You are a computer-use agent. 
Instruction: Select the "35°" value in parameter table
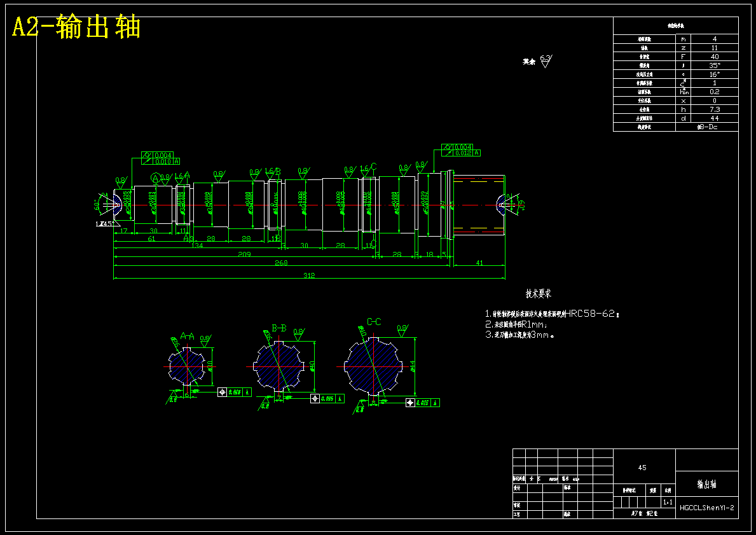click(x=715, y=66)
